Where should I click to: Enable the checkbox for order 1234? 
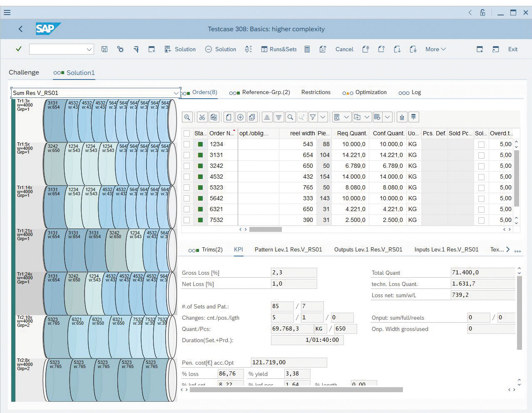coord(187,144)
